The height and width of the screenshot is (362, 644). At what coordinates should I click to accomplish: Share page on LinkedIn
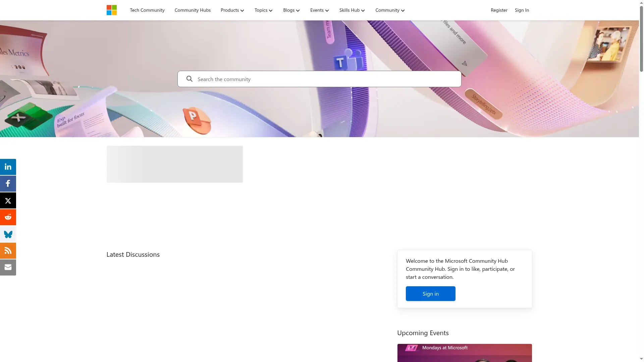(x=8, y=167)
